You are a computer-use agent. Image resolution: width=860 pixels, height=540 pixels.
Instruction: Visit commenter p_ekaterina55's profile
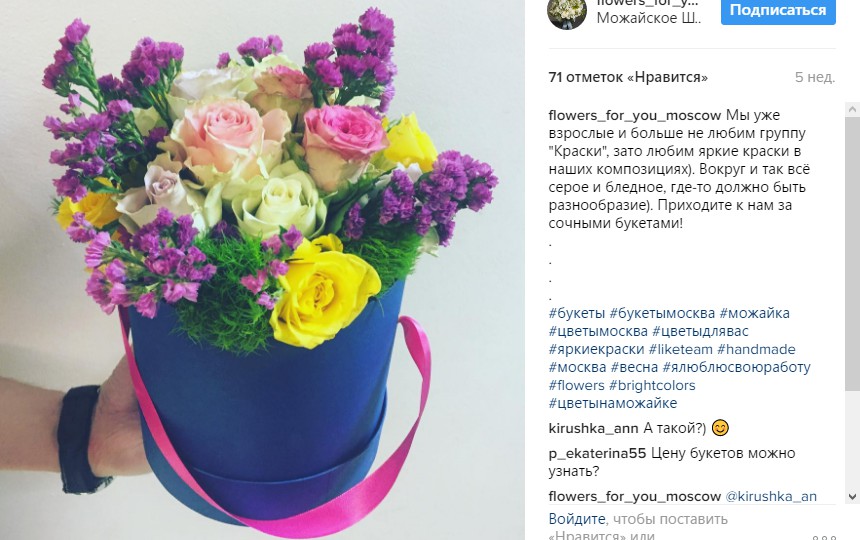click(x=597, y=453)
